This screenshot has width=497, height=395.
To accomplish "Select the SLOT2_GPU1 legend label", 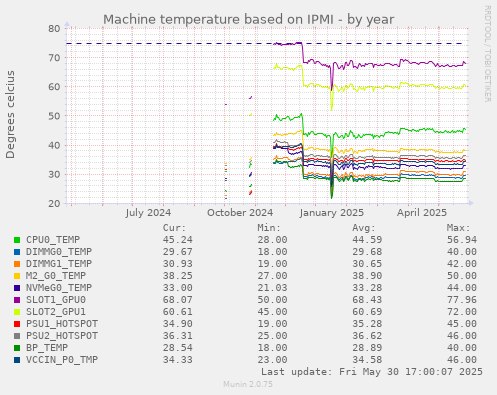I will (x=56, y=312).
